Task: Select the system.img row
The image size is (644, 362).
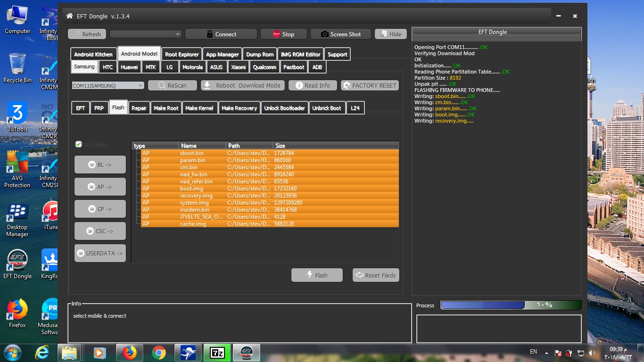Action: tap(270, 203)
